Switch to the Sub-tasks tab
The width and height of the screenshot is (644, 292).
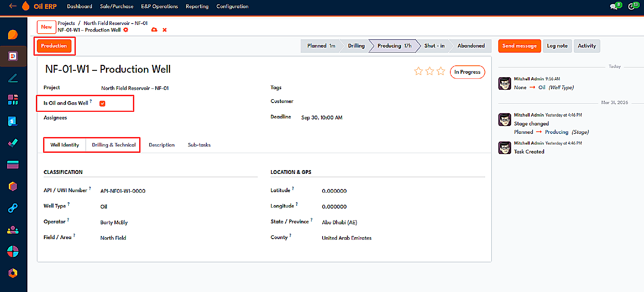coord(199,145)
